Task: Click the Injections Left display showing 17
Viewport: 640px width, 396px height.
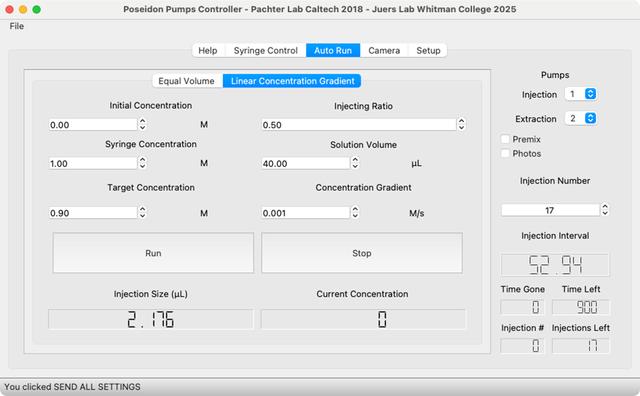Action: (581, 346)
